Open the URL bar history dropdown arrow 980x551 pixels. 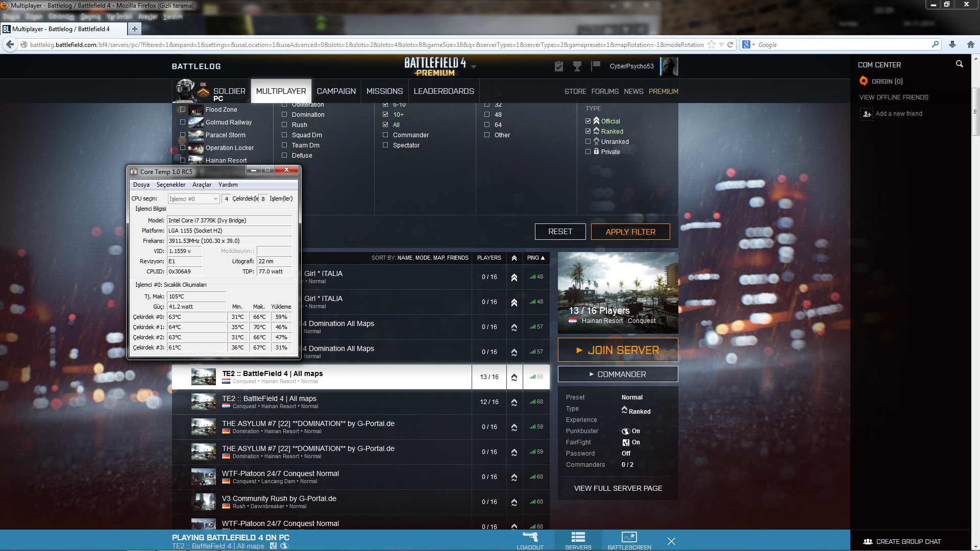pyautogui.click(x=721, y=45)
